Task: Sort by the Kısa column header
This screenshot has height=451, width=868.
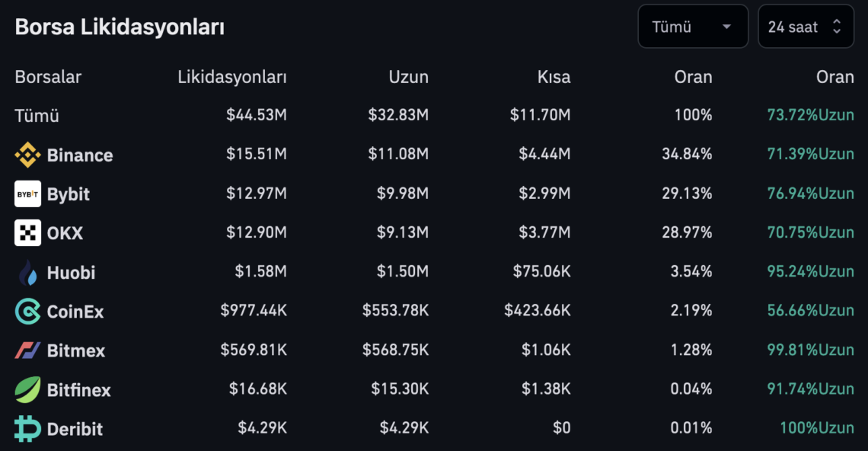Action: coord(554,77)
